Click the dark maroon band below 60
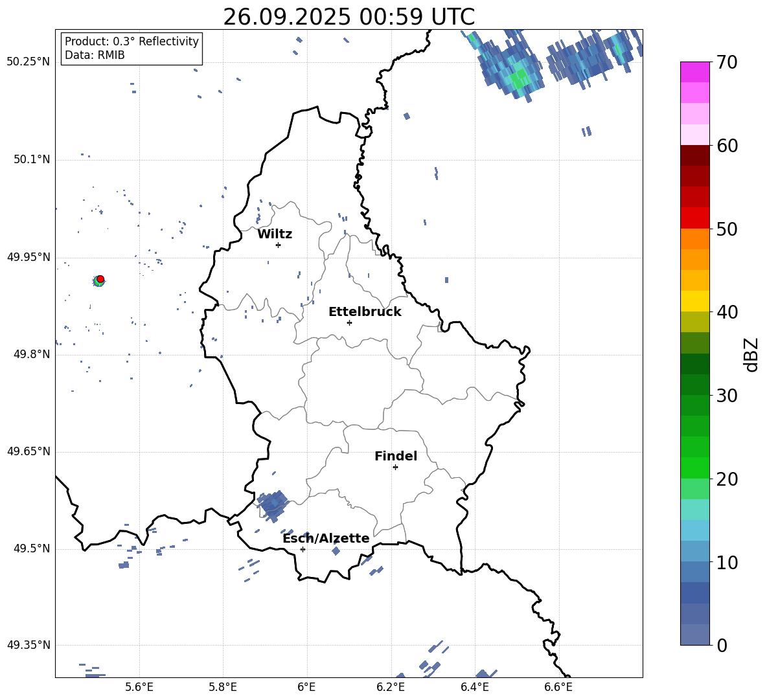 coord(694,156)
